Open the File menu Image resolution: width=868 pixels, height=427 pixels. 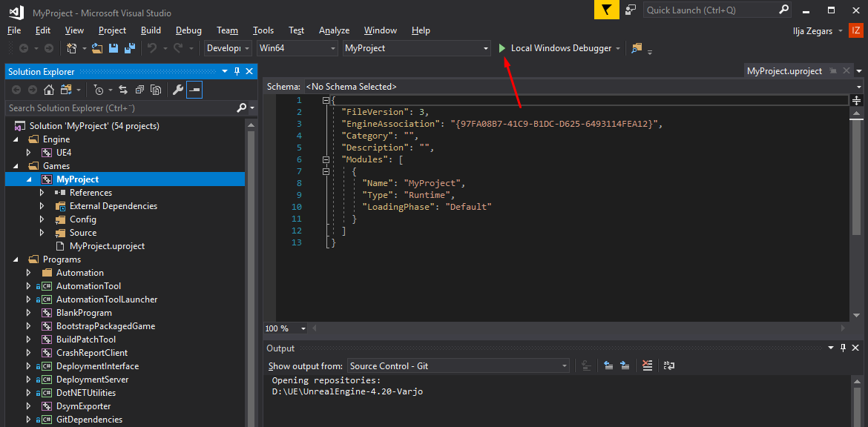pos(15,30)
